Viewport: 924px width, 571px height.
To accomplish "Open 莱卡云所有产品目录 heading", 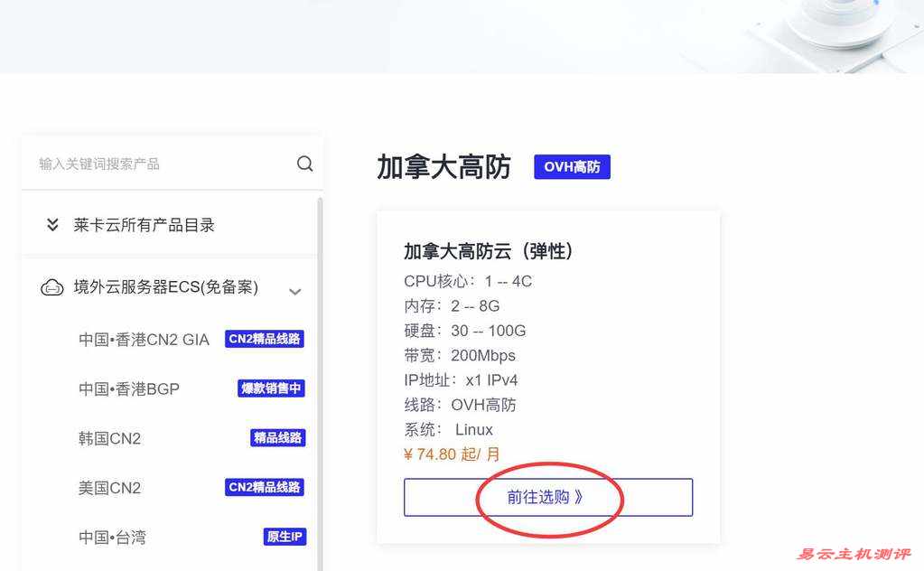I will pyautogui.click(x=144, y=225).
